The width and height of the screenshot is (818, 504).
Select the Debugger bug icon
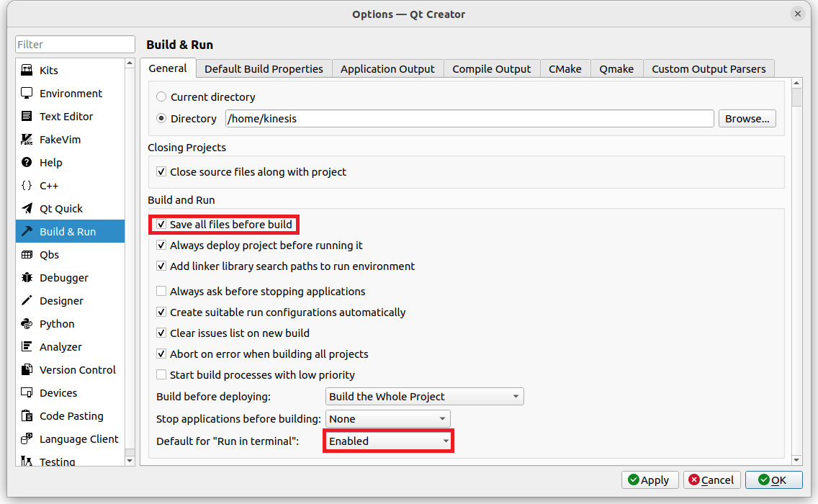click(x=27, y=278)
